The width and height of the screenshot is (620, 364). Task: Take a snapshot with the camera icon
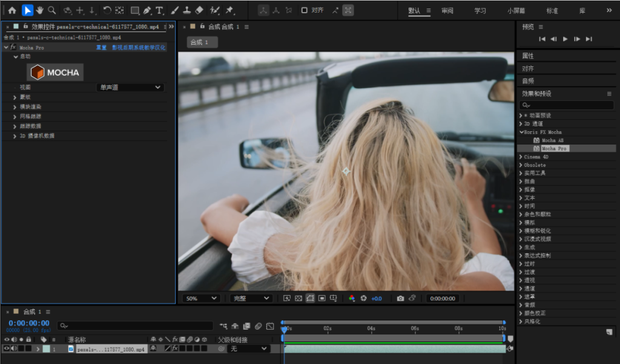pyautogui.click(x=400, y=298)
